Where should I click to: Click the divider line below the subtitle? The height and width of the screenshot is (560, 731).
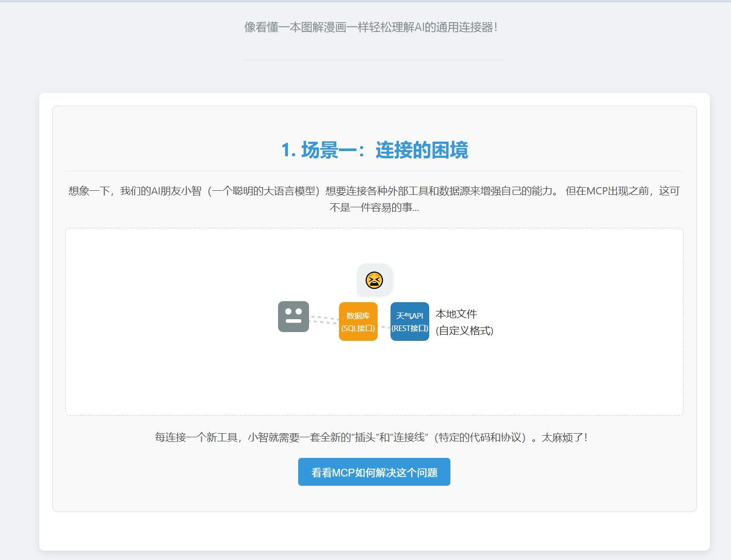coord(374,60)
